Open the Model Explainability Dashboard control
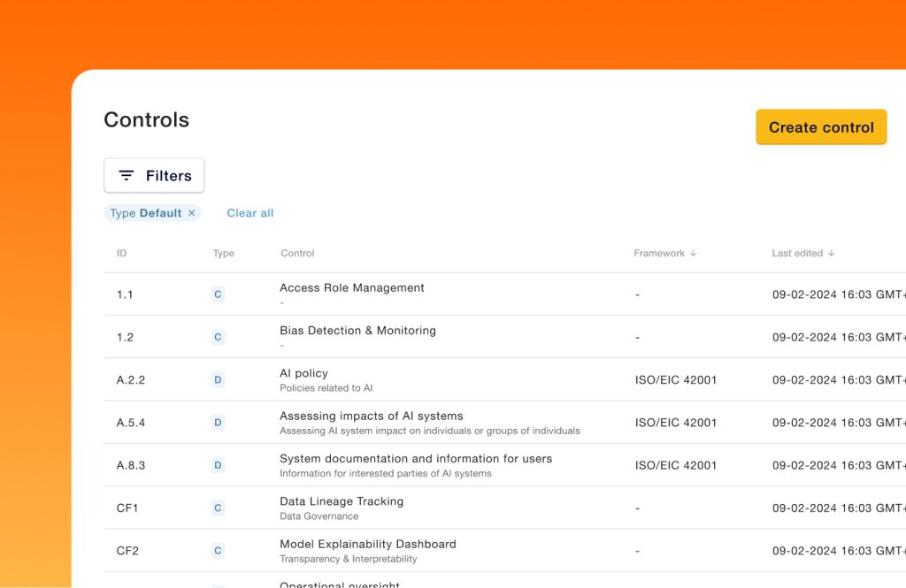This screenshot has width=906, height=588. pyautogui.click(x=368, y=544)
